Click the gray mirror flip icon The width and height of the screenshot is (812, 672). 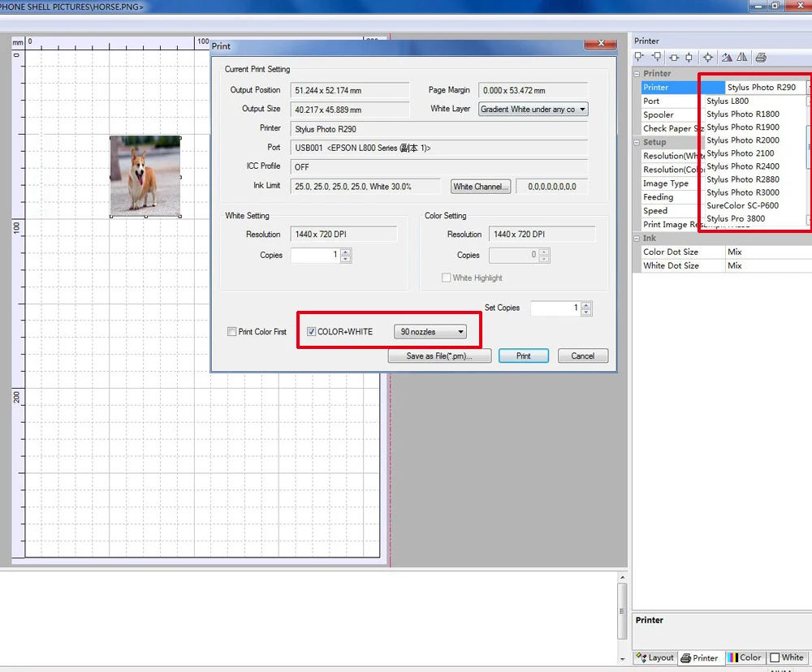coord(742,57)
